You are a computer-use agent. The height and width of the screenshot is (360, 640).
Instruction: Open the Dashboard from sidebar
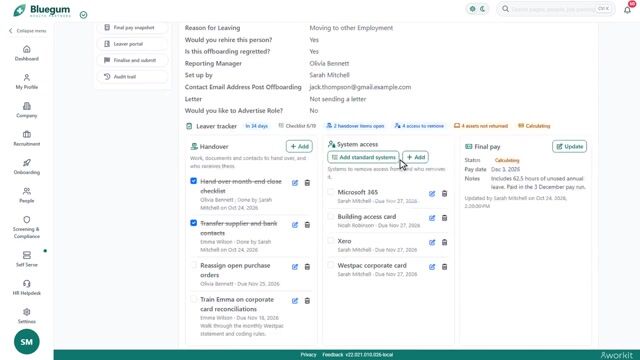click(x=27, y=53)
